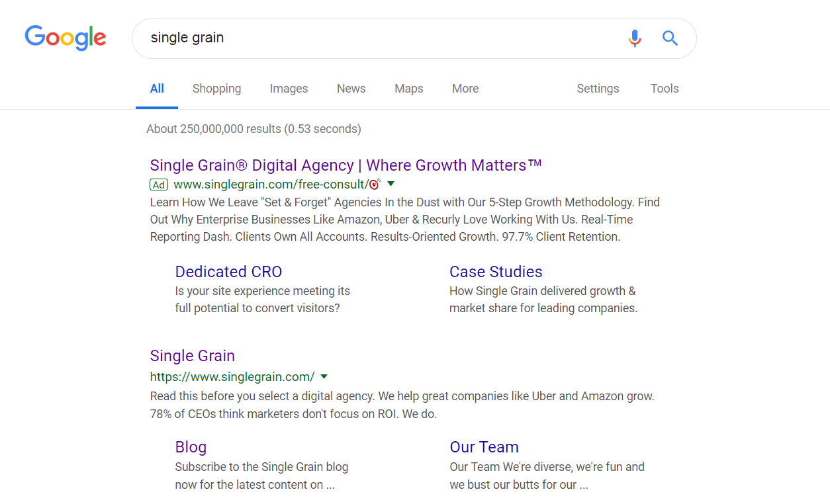Open the search Tools menu

pos(665,89)
